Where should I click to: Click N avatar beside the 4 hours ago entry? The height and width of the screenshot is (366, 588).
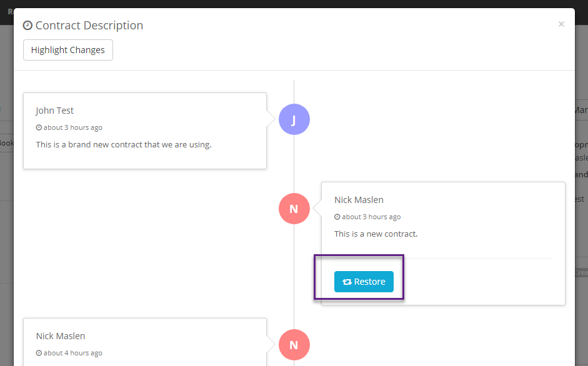[x=294, y=345]
